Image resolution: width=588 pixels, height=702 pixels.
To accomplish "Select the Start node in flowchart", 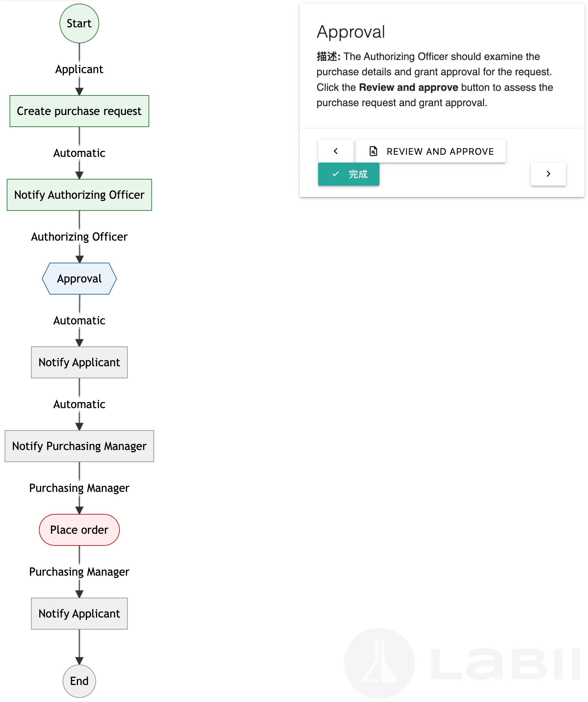I will tap(79, 24).
